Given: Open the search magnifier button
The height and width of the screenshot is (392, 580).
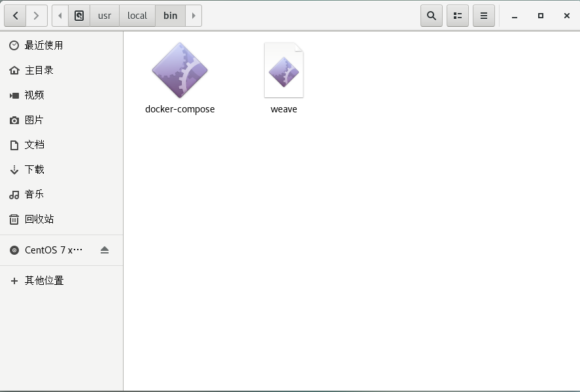Looking at the screenshot, I should (x=432, y=16).
